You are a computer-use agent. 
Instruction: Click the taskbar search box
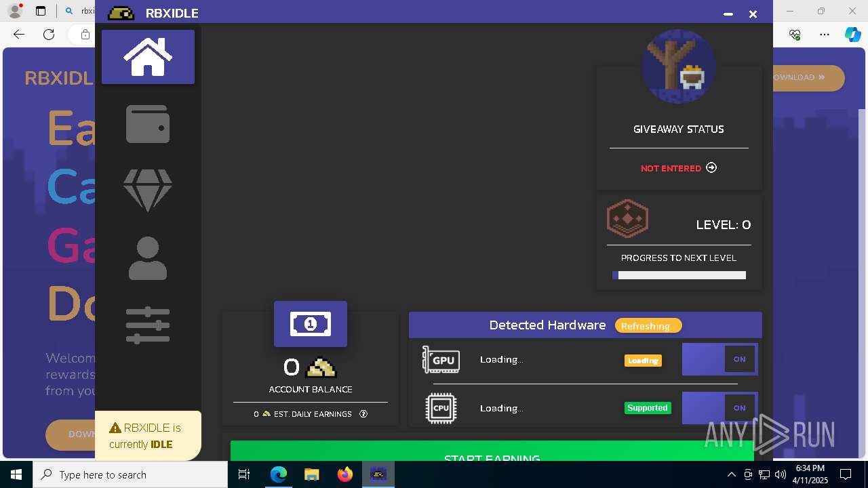click(130, 474)
